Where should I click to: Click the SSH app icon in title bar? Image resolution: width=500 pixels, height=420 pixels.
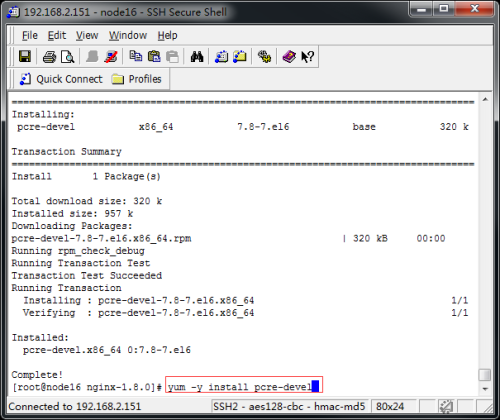click(13, 12)
